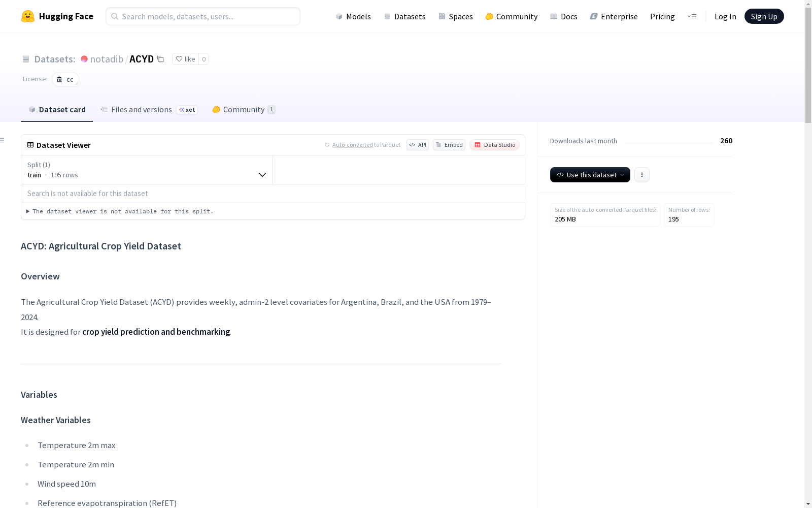Open the notadib user avatar
This screenshot has width=812, height=508.
click(x=84, y=59)
